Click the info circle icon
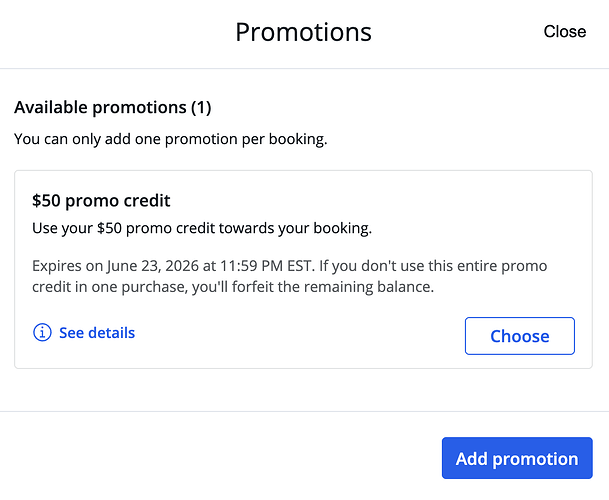609x500 pixels. [x=42, y=333]
